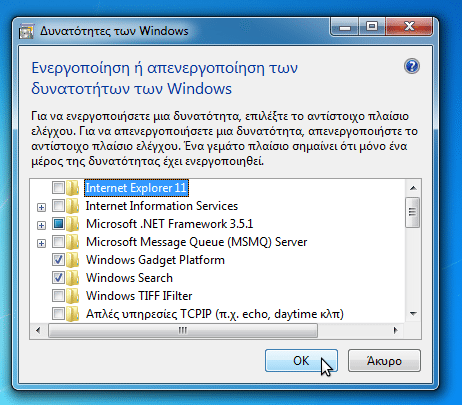Select the Windows Search label
The image size is (462, 405).
129,278
